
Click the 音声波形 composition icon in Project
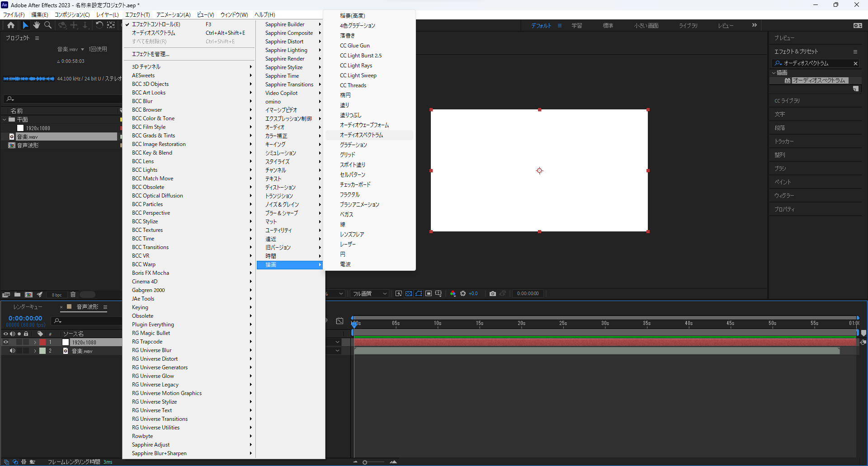(12, 146)
